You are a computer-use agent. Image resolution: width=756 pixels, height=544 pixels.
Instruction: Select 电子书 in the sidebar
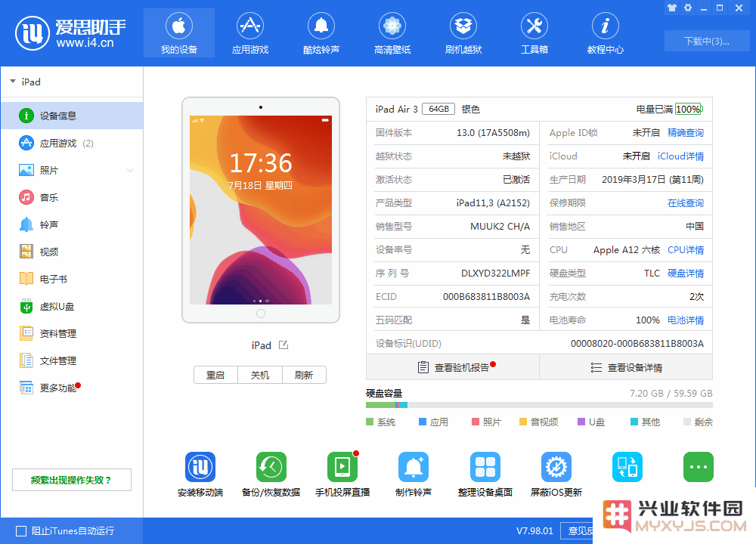[72, 279]
